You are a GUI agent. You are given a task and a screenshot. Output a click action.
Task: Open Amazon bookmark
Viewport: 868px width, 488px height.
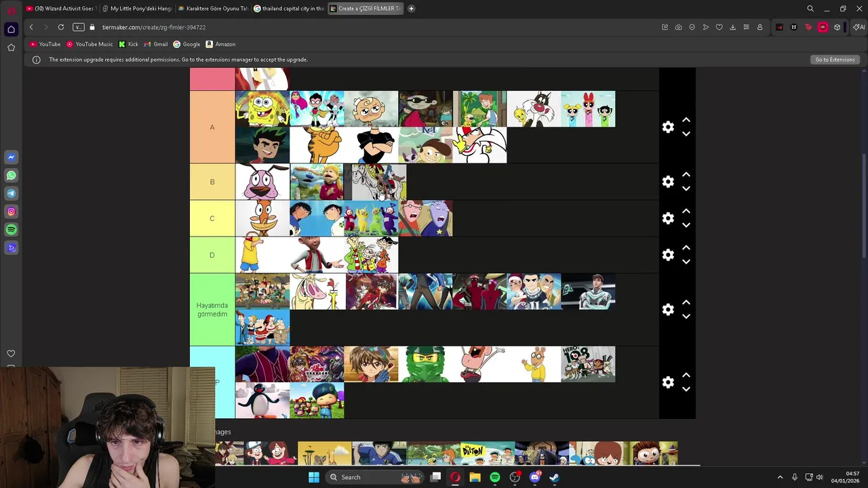click(x=220, y=44)
